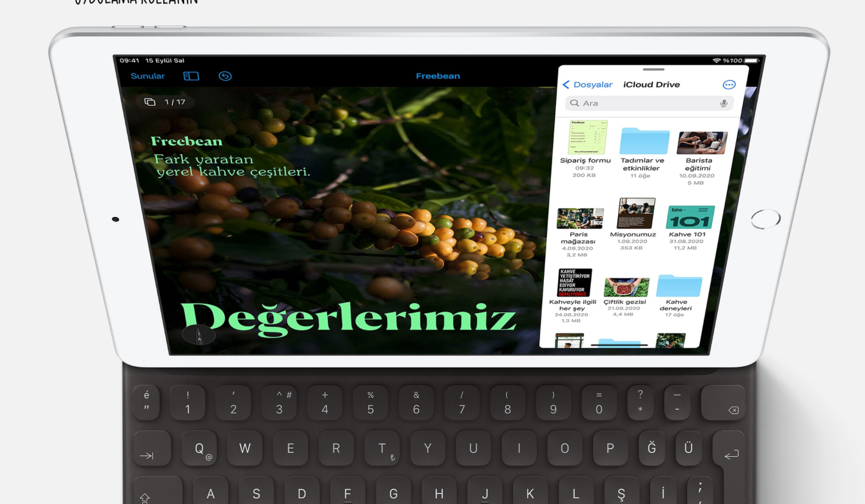Tap the number 1 exclamation key
Viewport: 865px width, 504px height.
(x=187, y=403)
